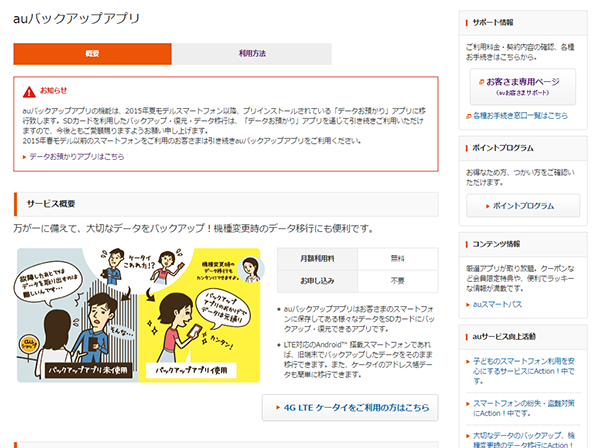Click the サービス概要 section heading
600x448 pixels.
point(51,204)
